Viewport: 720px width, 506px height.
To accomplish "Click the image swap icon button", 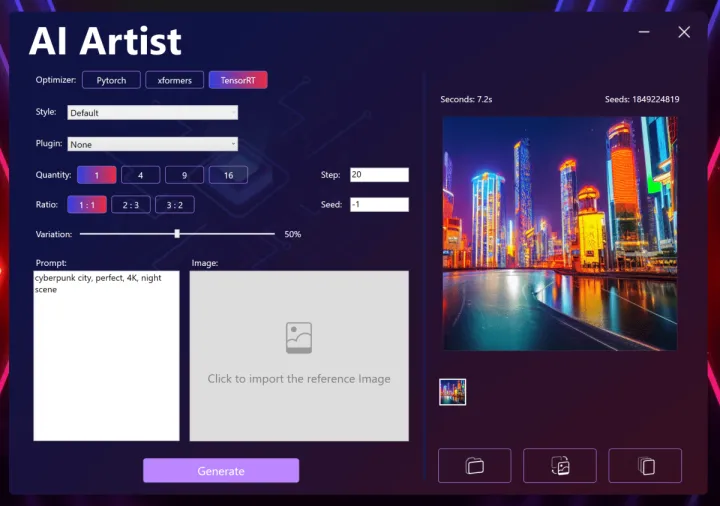I will 560,466.
